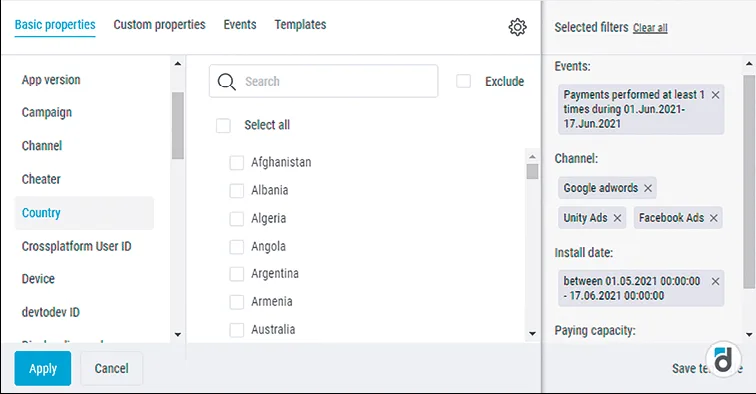Screen dimensions: 756x394
Task: Enable the Exclude checkbox
Action: [x=463, y=81]
